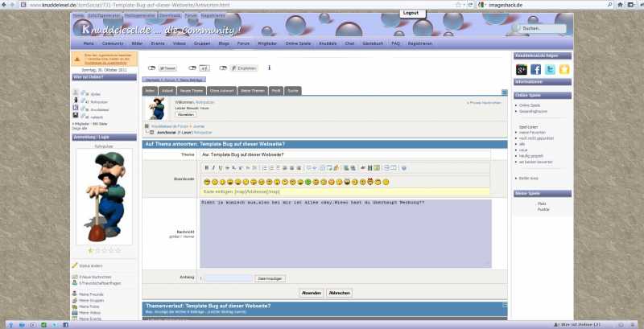The image size is (644, 329).
Task: Open the Neues Thema tab
Action: click(192, 91)
